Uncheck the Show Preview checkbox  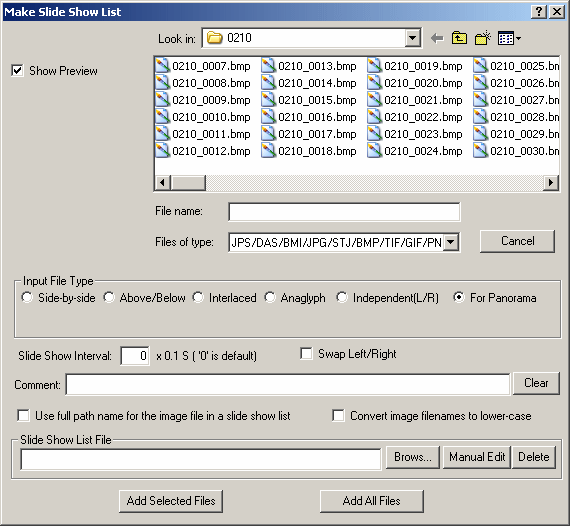click(17, 71)
